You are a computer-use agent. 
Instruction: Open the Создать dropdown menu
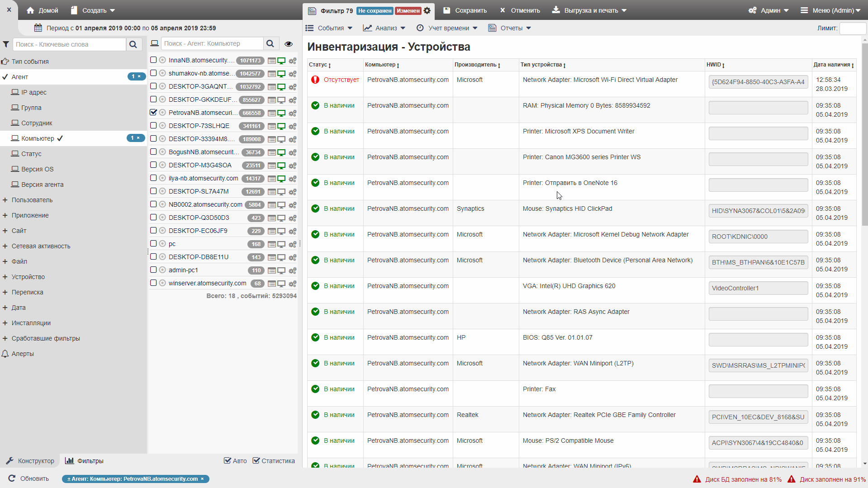93,10
